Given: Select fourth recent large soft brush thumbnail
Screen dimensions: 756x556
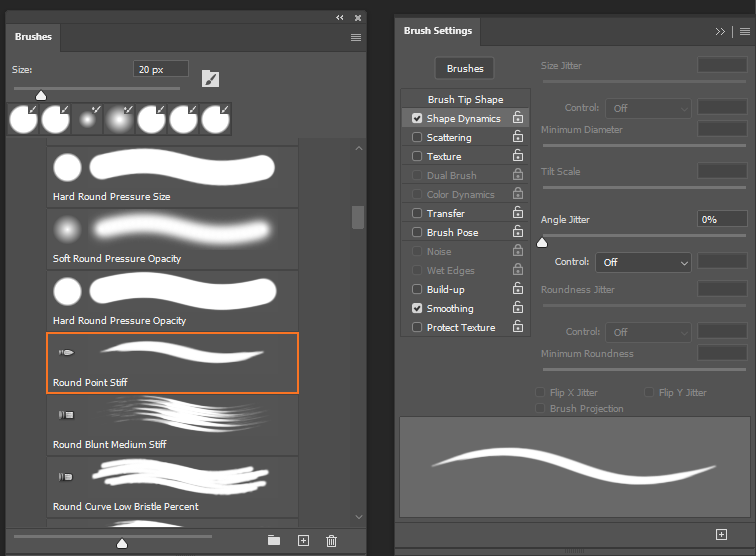Looking at the screenshot, I should click(119, 119).
